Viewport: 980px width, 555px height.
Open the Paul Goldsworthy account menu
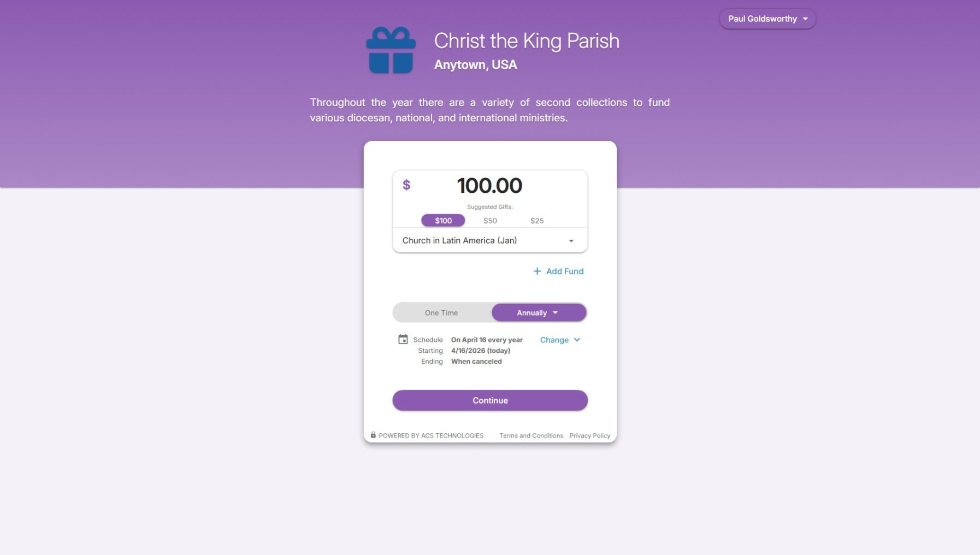767,19
